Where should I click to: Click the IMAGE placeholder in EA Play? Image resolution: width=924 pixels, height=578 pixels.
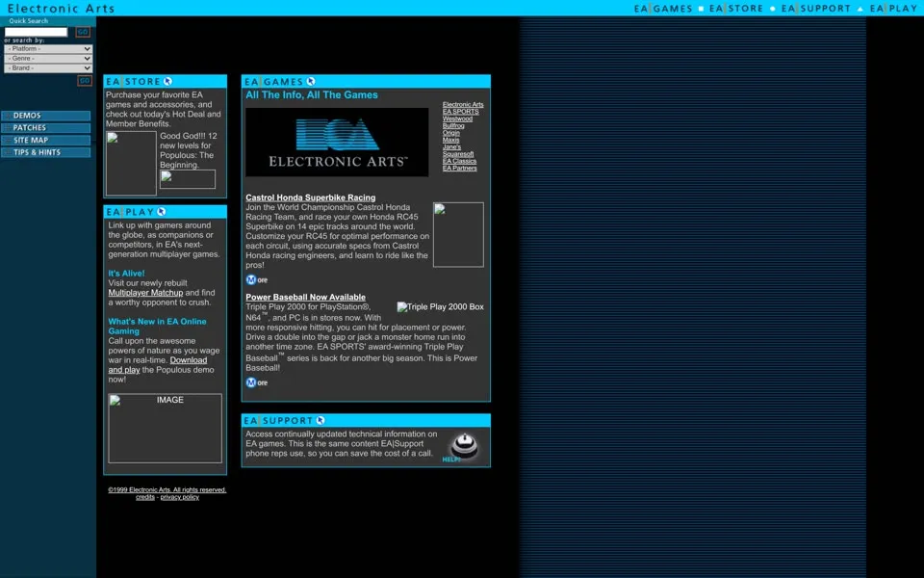(165, 428)
